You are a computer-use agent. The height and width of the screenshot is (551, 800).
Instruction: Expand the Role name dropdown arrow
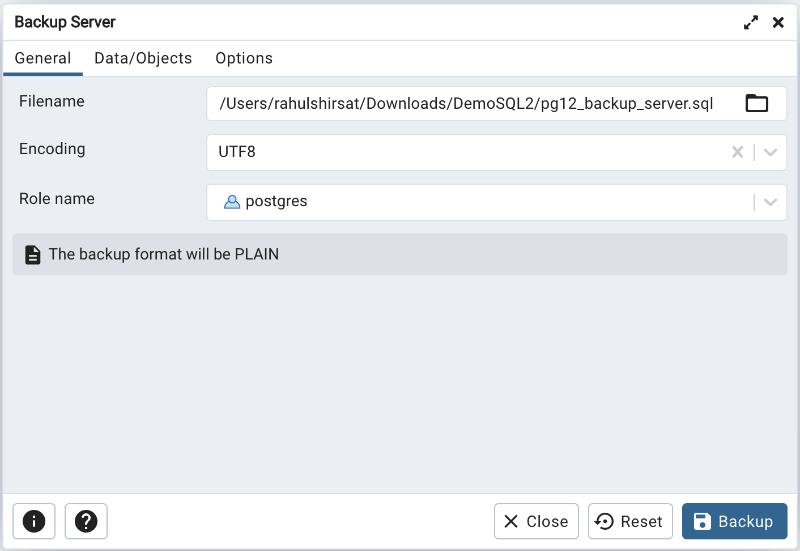pos(770,202)
